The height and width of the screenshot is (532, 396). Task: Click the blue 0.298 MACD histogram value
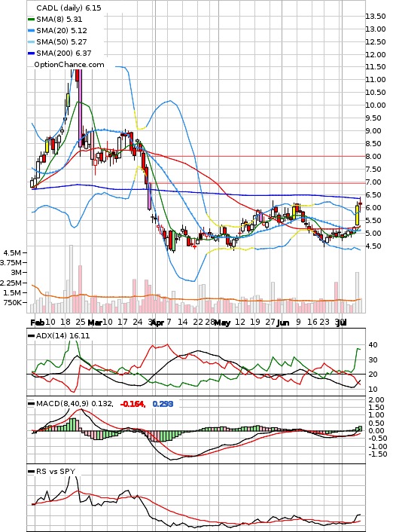[163, 404]
